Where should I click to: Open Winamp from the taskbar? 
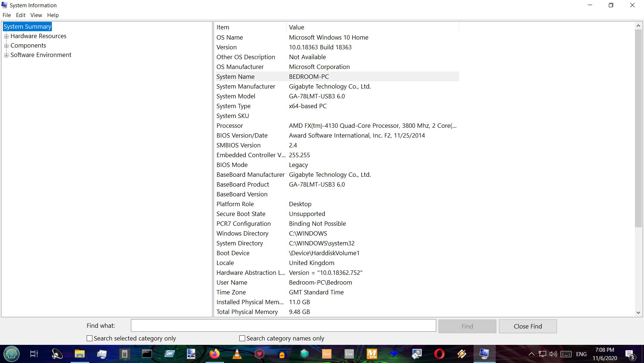462,354
